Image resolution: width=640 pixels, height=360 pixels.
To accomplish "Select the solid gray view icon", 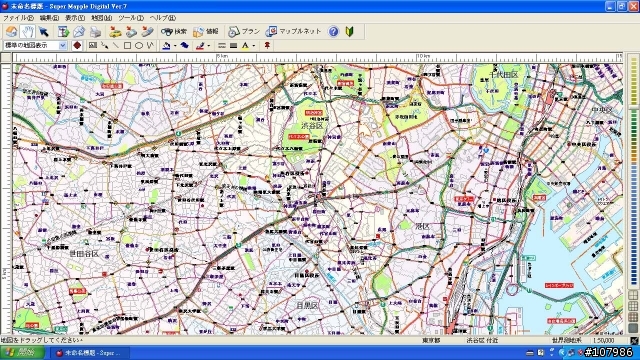I will click(x=633, y=328).
